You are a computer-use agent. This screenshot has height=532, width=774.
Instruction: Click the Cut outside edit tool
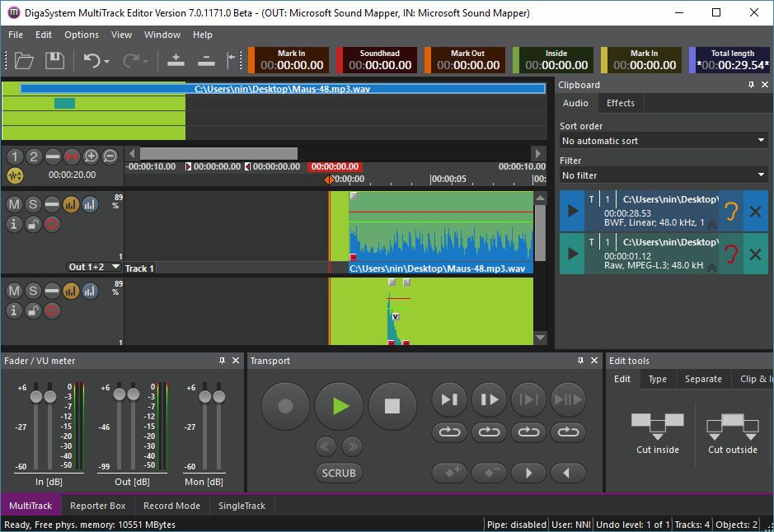click(731, 431)
